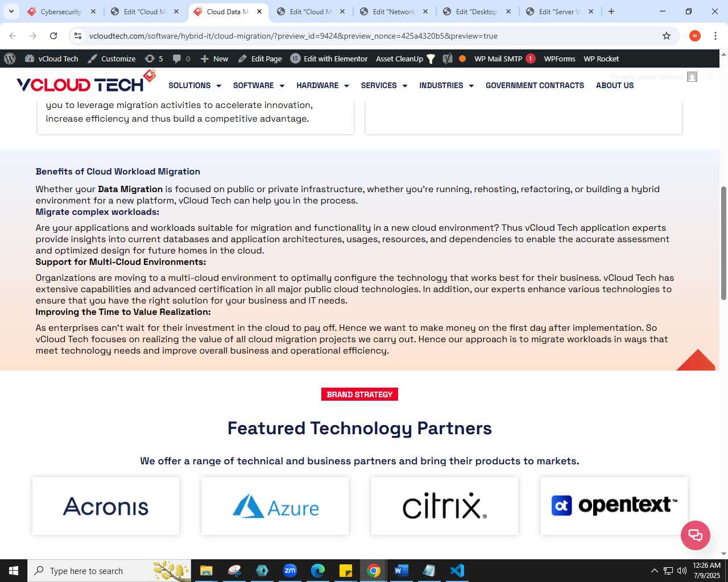This screenshot has height=582, width=728.
Task: Bookmark this page with star icon
Action: pyautogui.click(x=667, y=36)
